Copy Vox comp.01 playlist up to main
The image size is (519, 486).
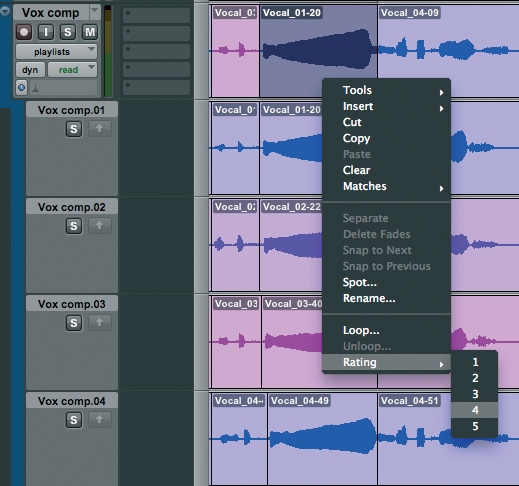[x=100, y=129]
